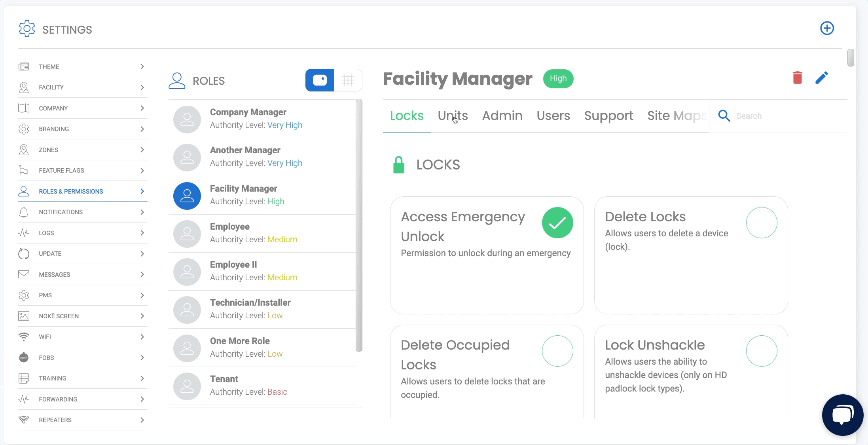Click the Repeaters signal icon
868x445 pixels.
point(24,420)
